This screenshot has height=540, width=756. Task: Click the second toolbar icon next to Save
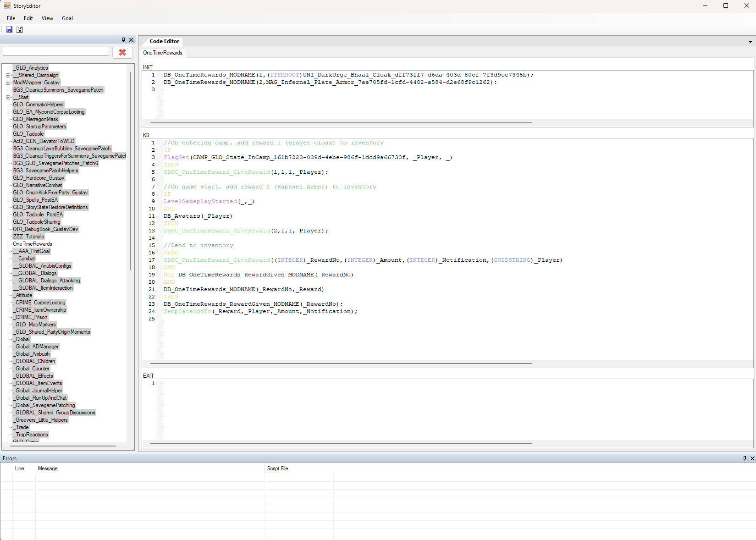20,29
